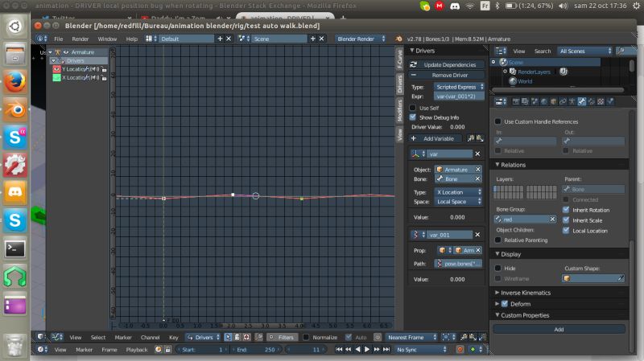Enable Use Custom Handle References
This screenshot has width=644, height=361.
tap(497, 121)
